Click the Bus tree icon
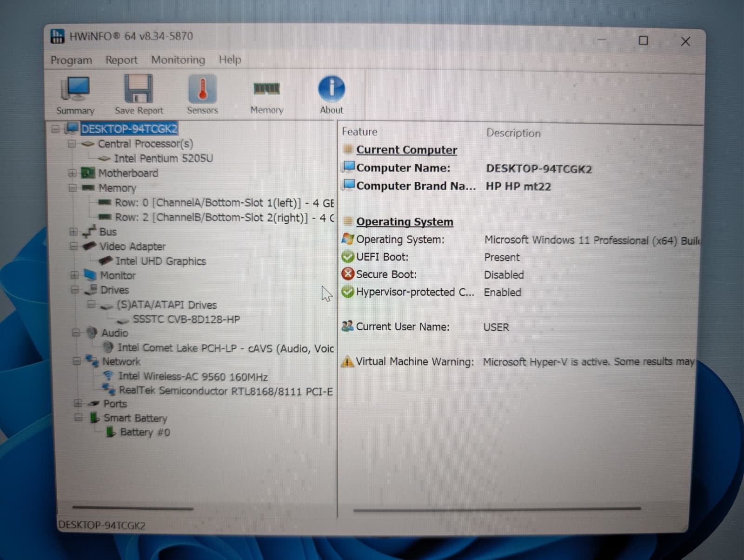This screenshot has height=560, width=744. (88, 231)
